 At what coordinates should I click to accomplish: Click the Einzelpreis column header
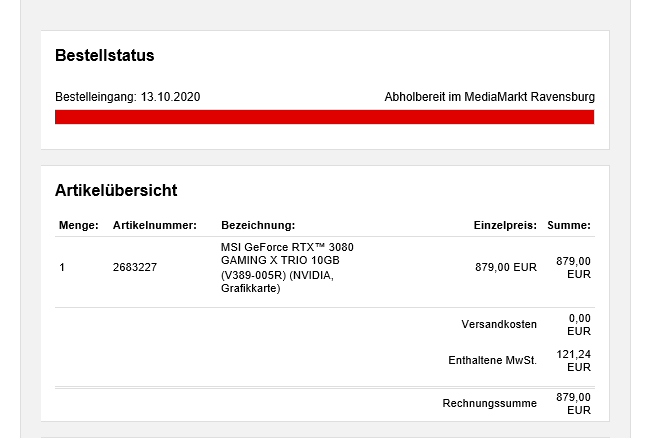[x=505, y=225]
